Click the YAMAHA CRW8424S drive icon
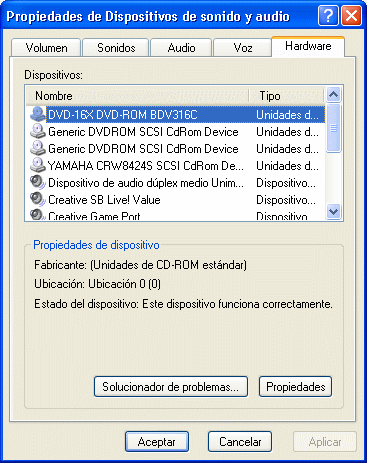 pos(38,166)
